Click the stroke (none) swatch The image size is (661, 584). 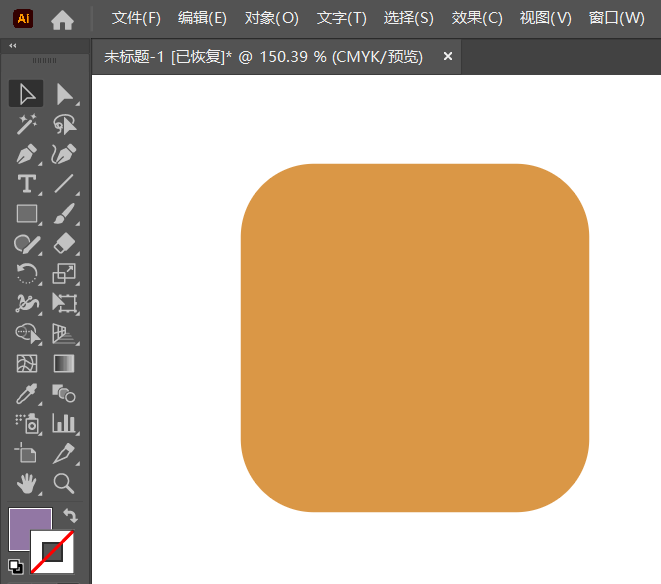(52, 552)
